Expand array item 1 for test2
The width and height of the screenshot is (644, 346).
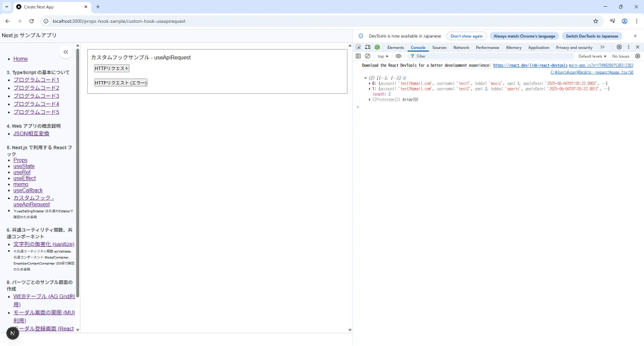(370, 89)
